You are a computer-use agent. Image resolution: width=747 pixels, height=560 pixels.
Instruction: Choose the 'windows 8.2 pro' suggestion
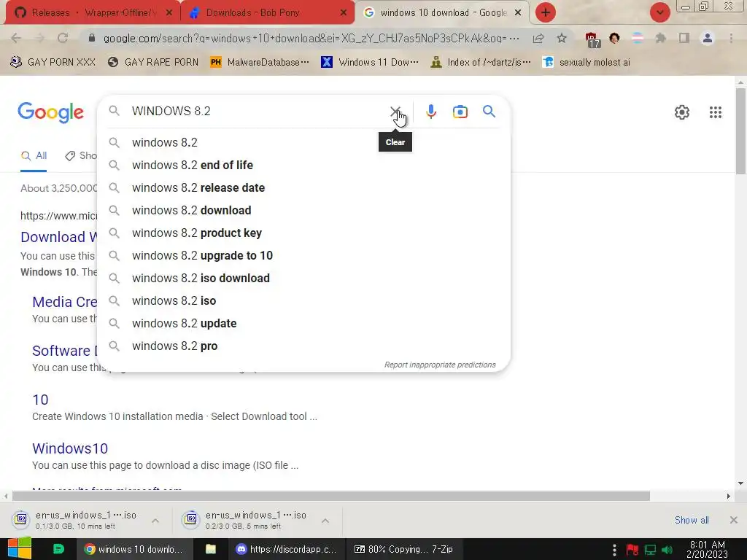pyautogui.click(x=303, y=346)
